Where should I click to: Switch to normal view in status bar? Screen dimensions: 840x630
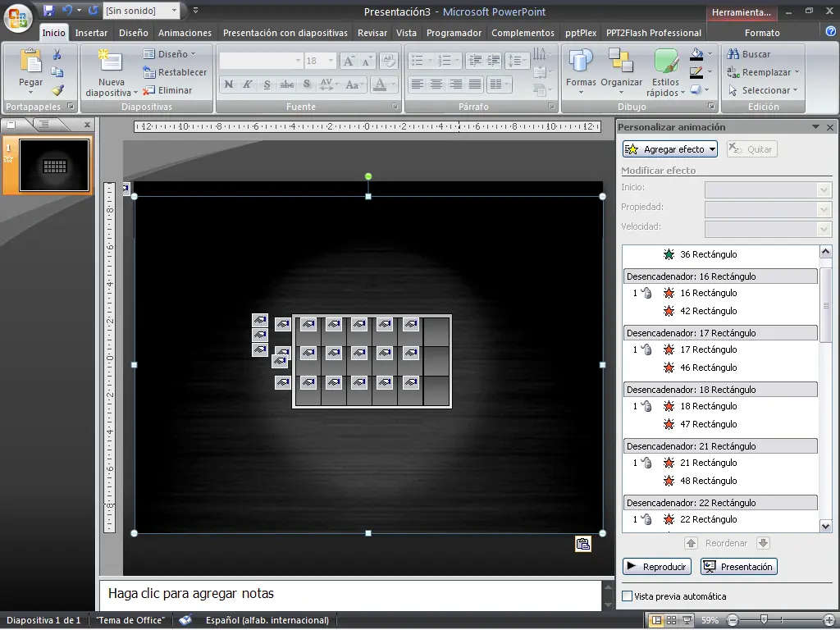tap(655, 620)
